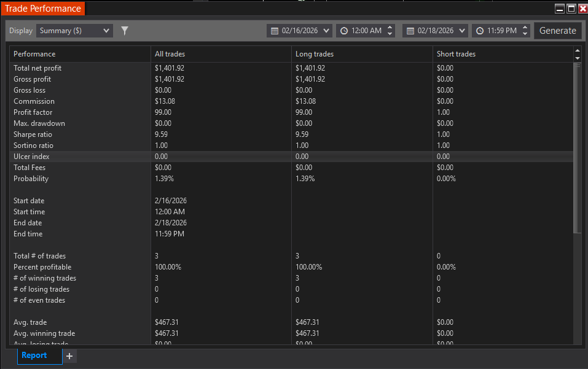Screen dimensions: 588x369
Task: Click 1.39% probability in All trades
Action: 164,179
